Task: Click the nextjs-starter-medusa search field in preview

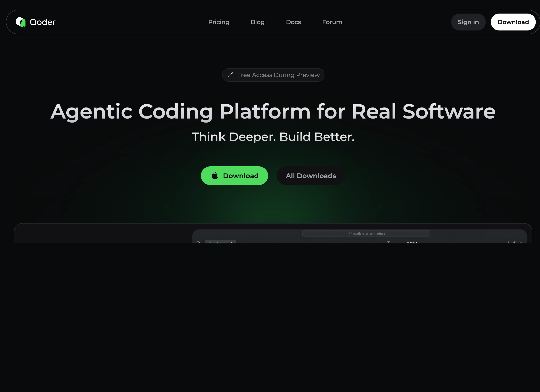Action: (x=366, y=233)
